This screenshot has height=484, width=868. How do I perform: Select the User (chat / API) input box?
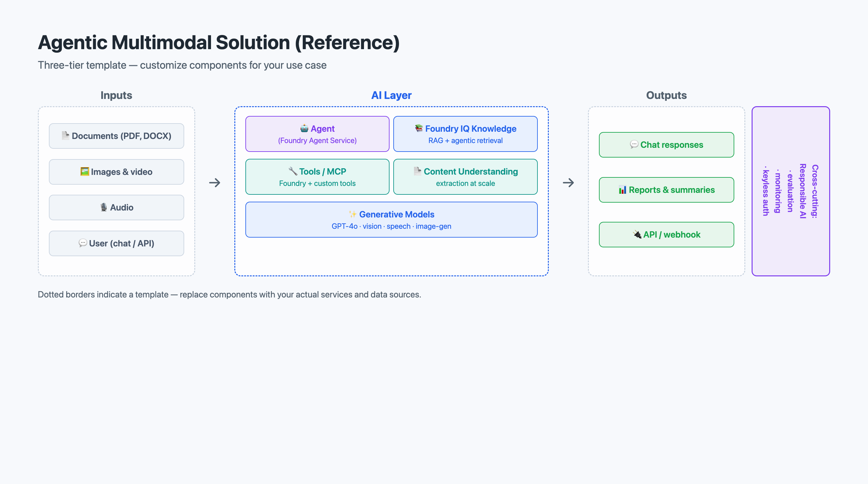pos(117,243)
